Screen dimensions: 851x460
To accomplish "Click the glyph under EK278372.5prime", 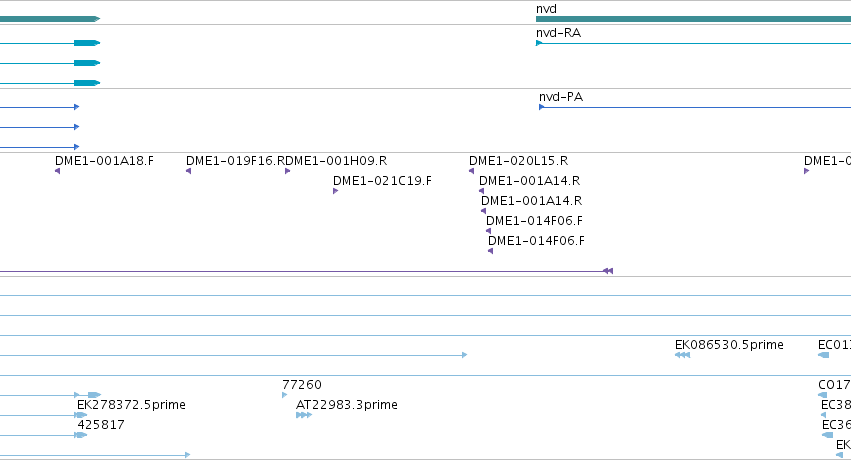I will pyautogui.click(x=81, y=415).
